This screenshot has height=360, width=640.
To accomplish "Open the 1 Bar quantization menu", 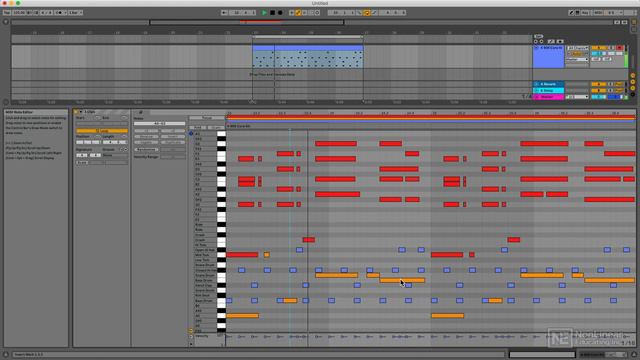I will click(75, 13).
